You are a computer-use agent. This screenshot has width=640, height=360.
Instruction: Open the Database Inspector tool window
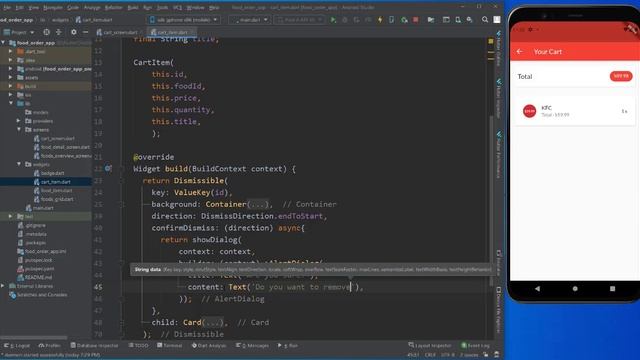coord(94,345)
